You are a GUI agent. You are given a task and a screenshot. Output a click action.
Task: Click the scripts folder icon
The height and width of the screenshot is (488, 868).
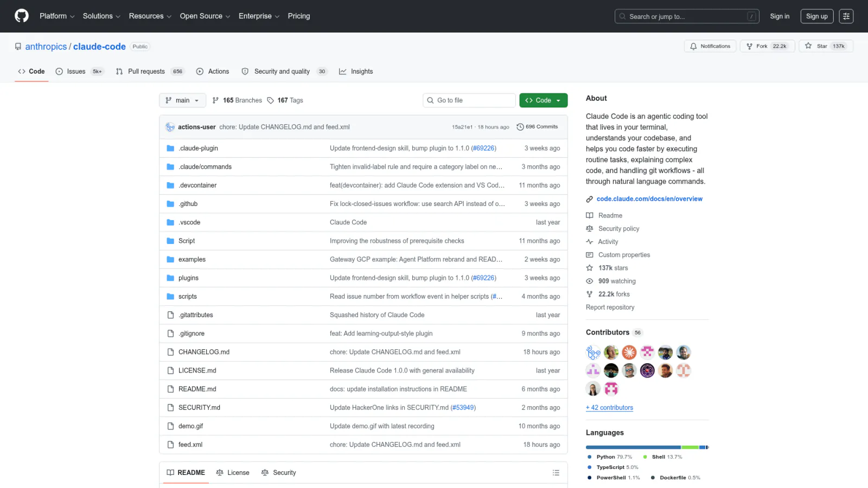pos(170,297)
